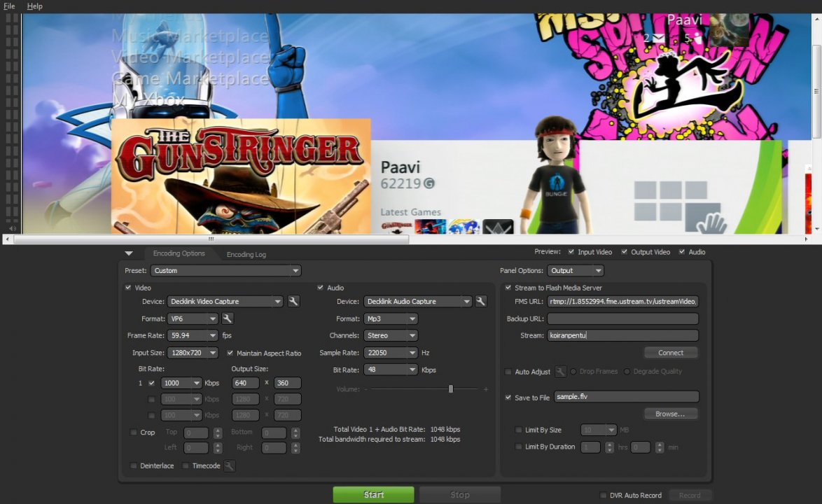This screenshot has width=822, height=504.
Task: Open the File menu
Action: click(x=9, y=6)
